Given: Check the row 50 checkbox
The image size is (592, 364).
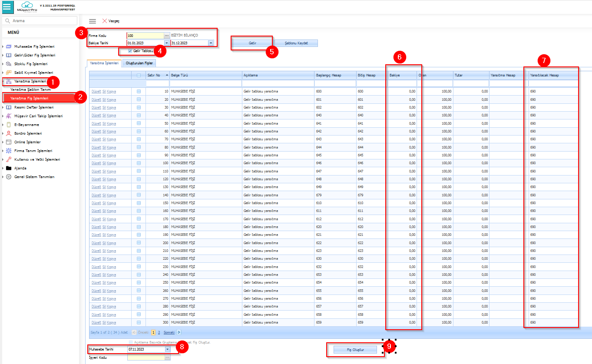Looking at the screenshot, I should pyautogui.click(x=139, y=123).
